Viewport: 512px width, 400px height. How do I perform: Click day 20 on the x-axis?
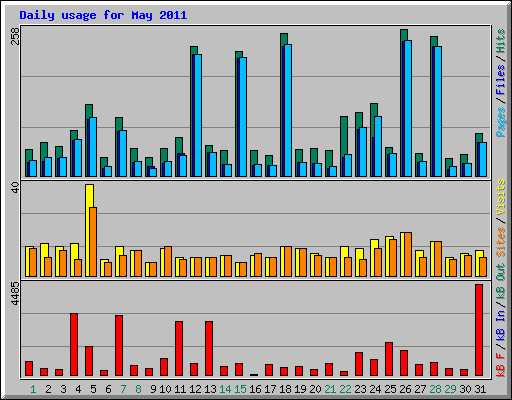point(315,389)
